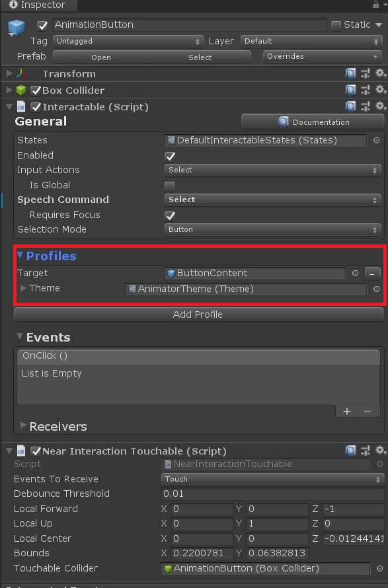
Task: Check the Is Global checkbox
Action: (170, 186)
